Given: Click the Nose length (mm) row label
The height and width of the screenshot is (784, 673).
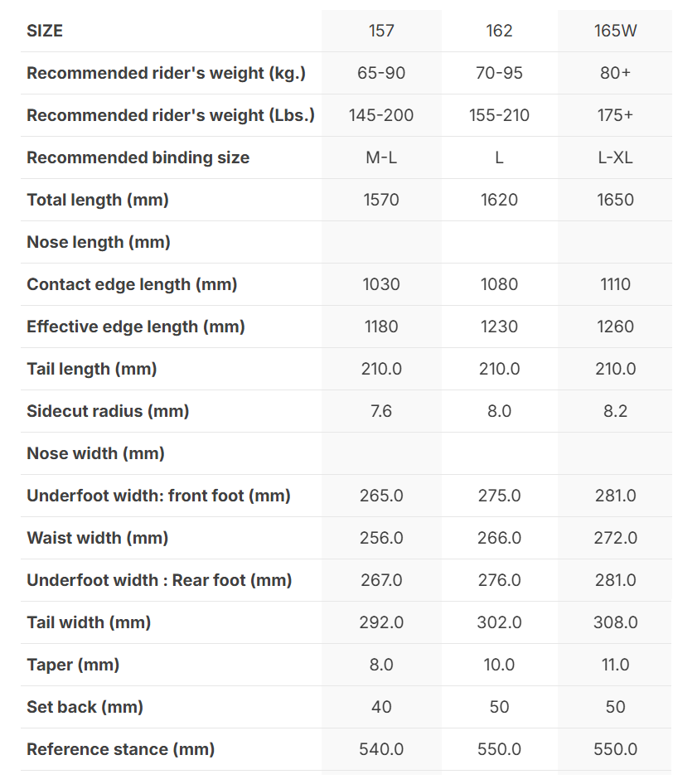Looking at the screenshot, I should (x=99, y=242).
